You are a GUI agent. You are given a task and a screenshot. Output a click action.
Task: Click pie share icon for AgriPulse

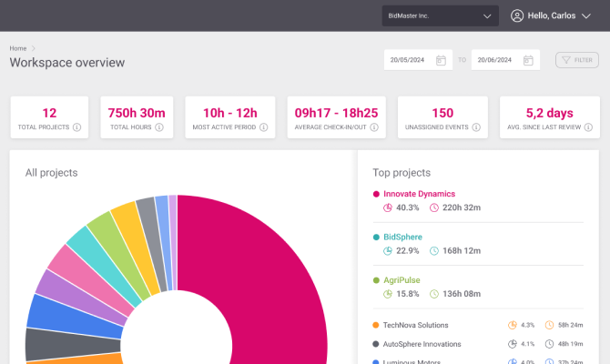[388, 294]
